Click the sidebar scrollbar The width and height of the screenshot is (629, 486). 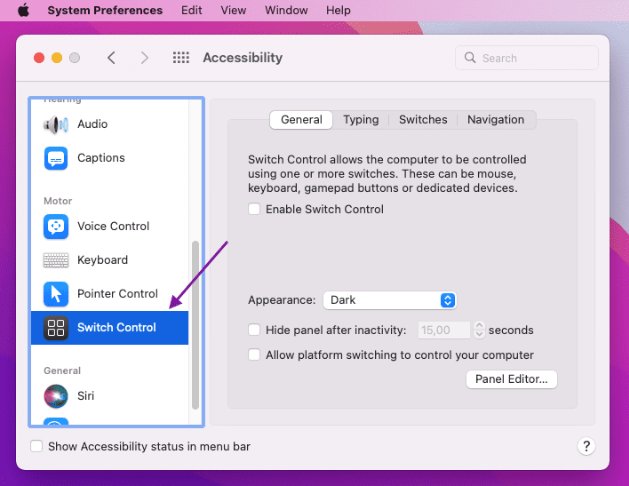click(x=195, y=325)
